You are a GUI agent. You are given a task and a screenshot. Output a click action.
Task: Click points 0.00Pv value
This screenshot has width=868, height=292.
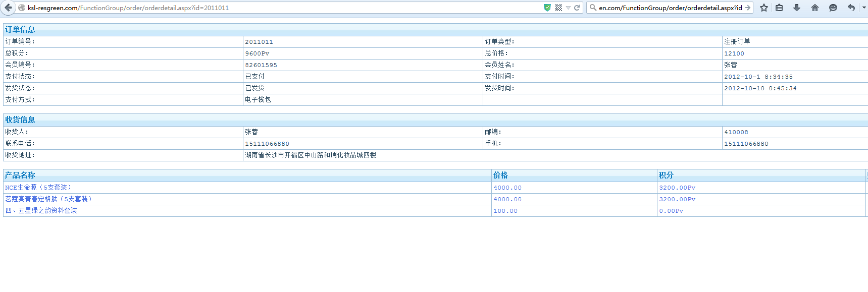[671, 211]
